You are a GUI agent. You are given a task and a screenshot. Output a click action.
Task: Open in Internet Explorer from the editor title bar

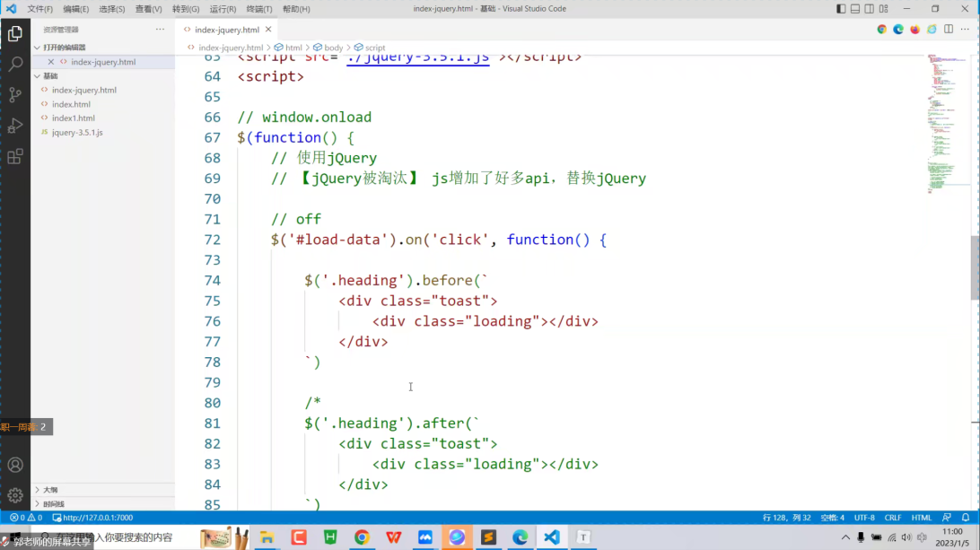click(x=932, y=30)
